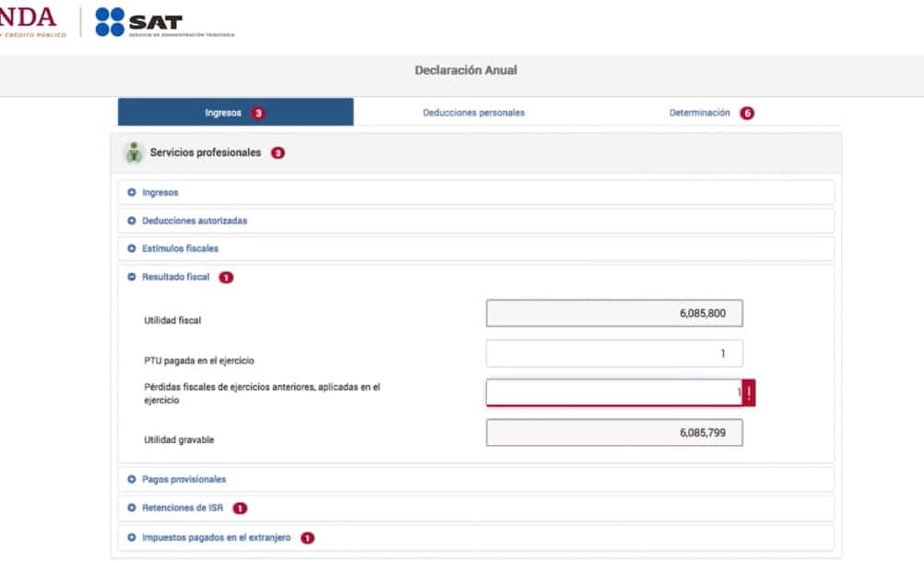Click the error badge on Determinación tab
Viewport: 924px width, 563px height.
(747, 114)
